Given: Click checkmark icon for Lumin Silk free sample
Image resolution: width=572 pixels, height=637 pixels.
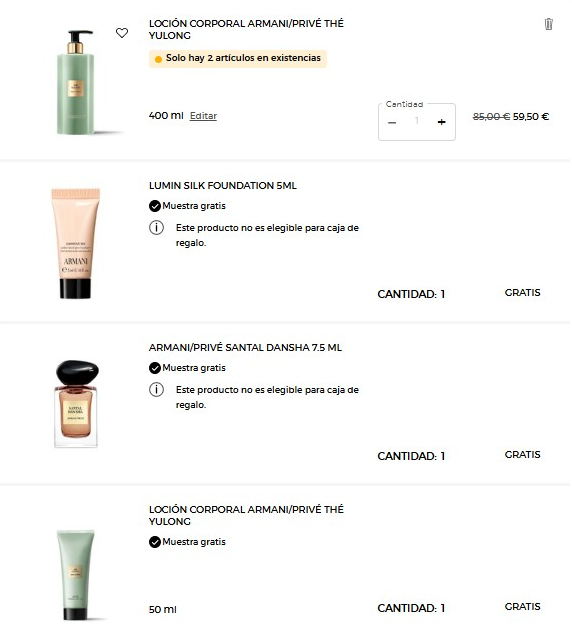Looking at the screenshot, I should [155, 206].
